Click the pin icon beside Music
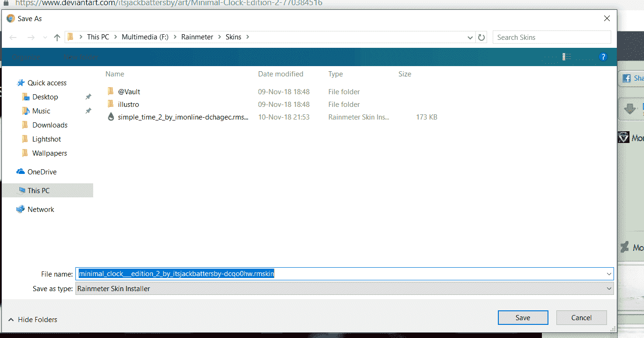 pyautogui.click(x=88, y=111)
